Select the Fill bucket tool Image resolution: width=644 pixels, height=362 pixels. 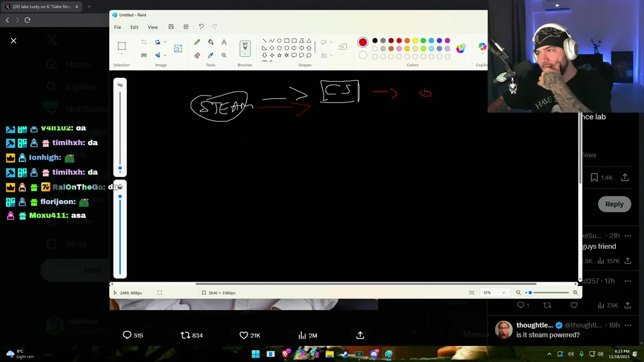(x=210, y=42)
